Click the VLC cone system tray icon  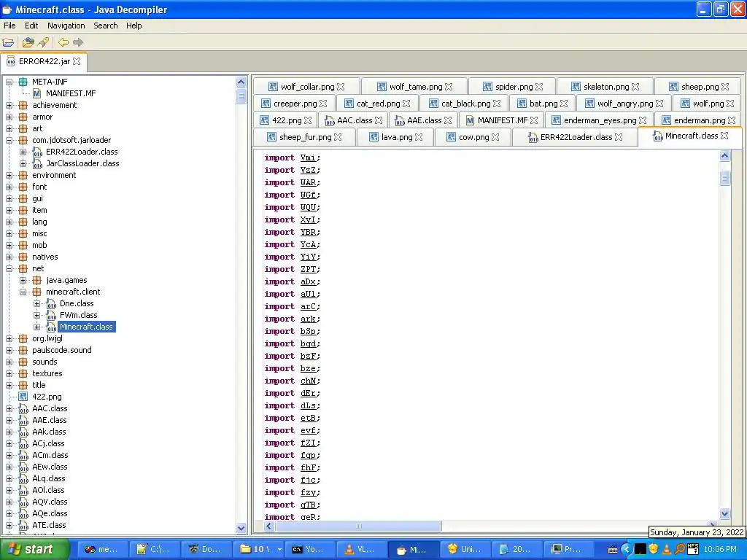point(666,549)
